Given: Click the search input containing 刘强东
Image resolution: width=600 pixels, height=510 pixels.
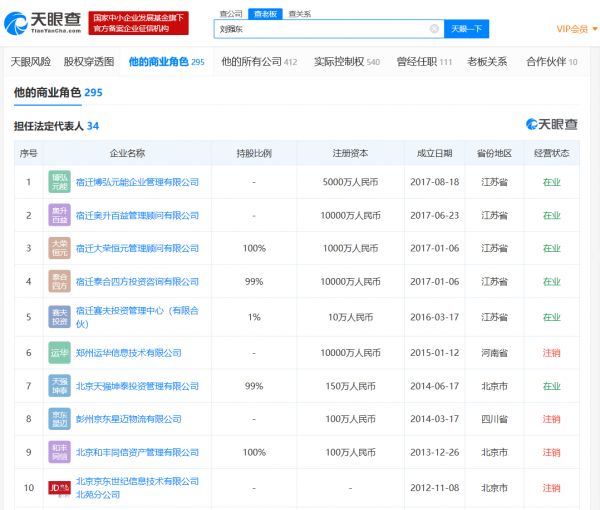Looking at the screenshot, I should 320,29.
